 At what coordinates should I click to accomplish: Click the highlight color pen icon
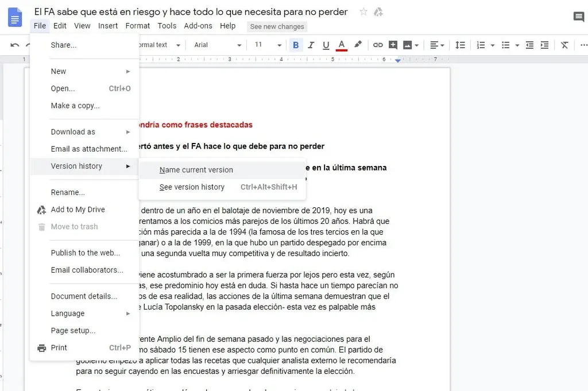coord(358,45)
